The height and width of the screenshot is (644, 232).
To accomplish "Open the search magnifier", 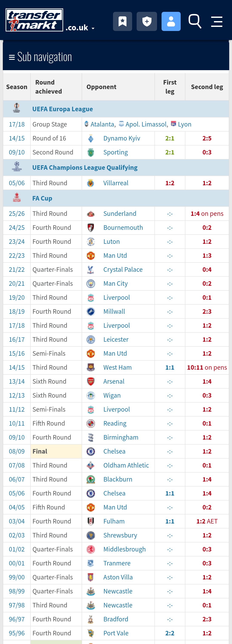I will coord(195,22).
